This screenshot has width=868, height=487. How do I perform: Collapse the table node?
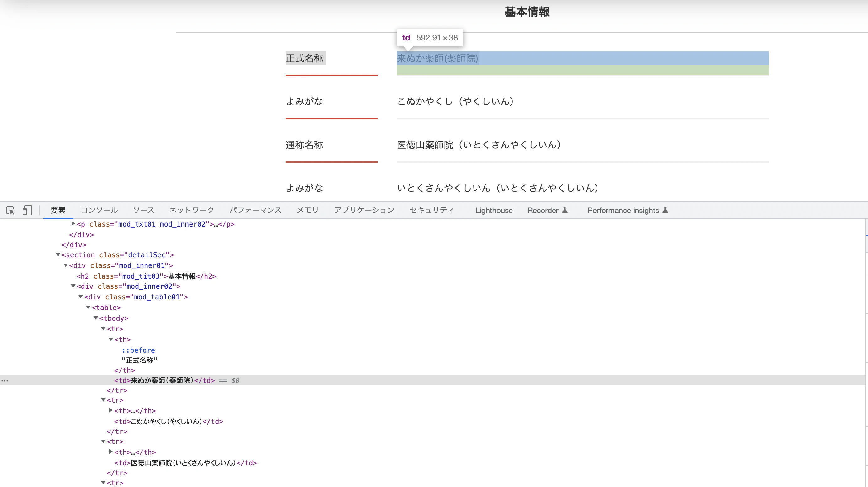(88, 307)
